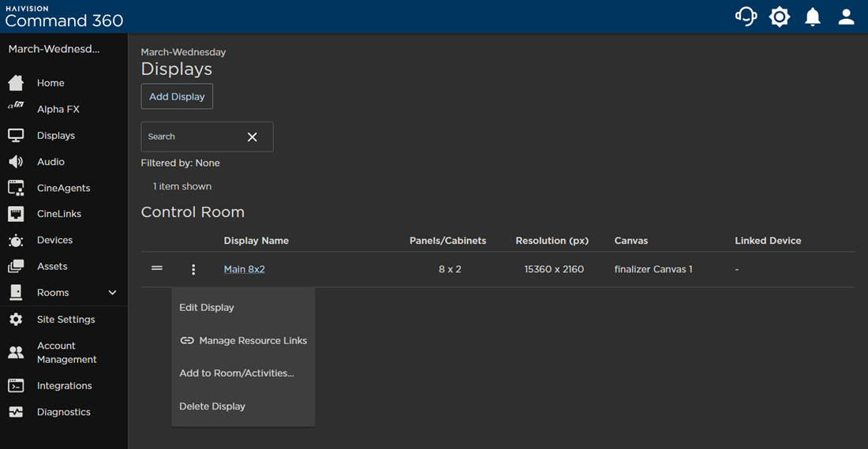Click the Home house icon
The width and height of the screenshot is (868, 449).
point(16,83)
